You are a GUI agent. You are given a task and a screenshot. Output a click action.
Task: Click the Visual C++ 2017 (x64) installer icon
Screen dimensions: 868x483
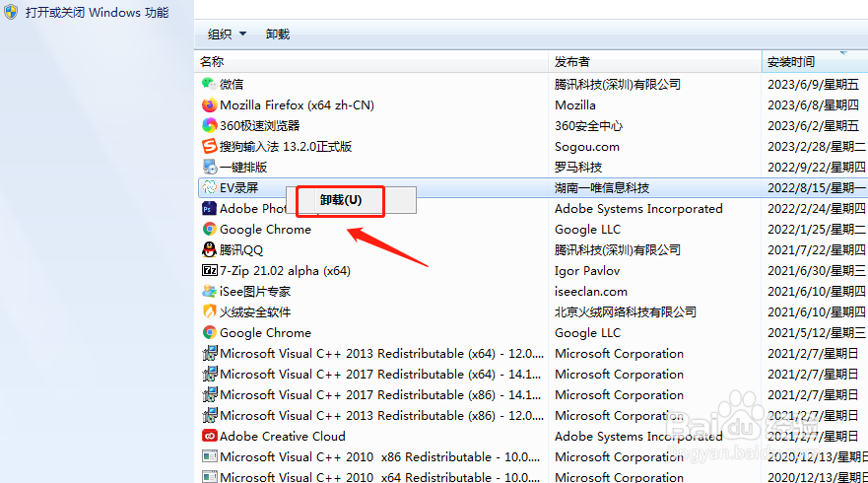point(209,374)
